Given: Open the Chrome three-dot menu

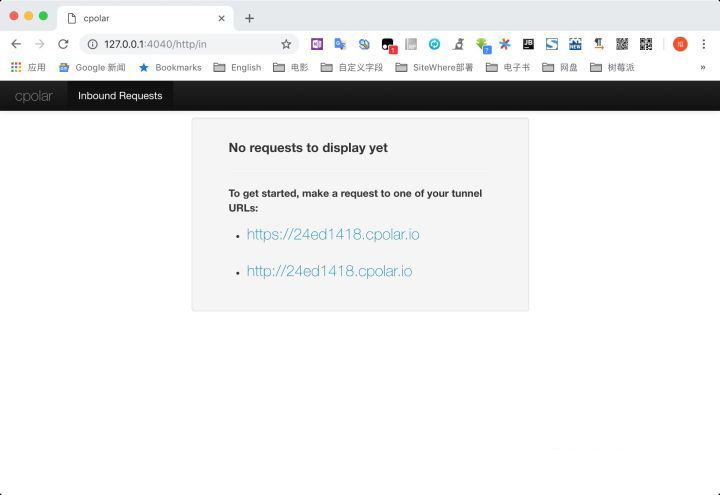Looking at the screenshot, I should point(703,44).
